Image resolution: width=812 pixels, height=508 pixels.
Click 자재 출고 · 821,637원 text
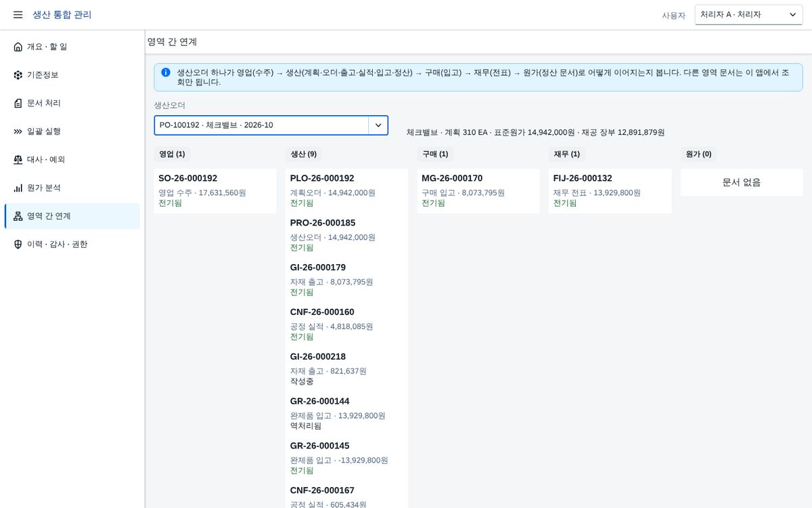click(x=328, y=372)
